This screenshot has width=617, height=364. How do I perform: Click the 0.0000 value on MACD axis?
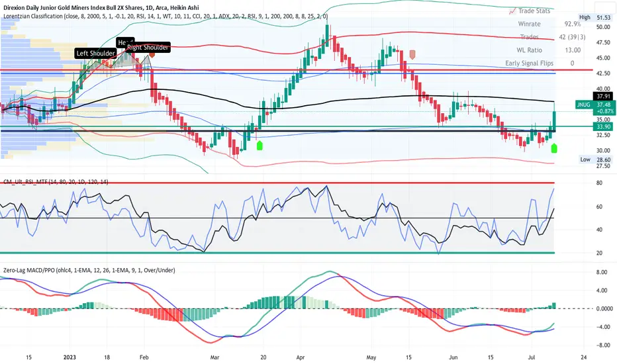tap(604, 308)
